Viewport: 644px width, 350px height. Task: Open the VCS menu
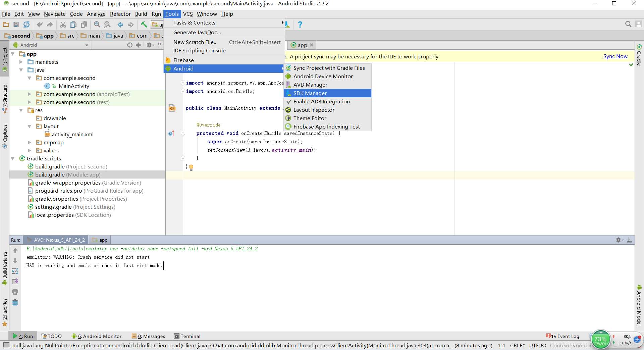[188, 14]
